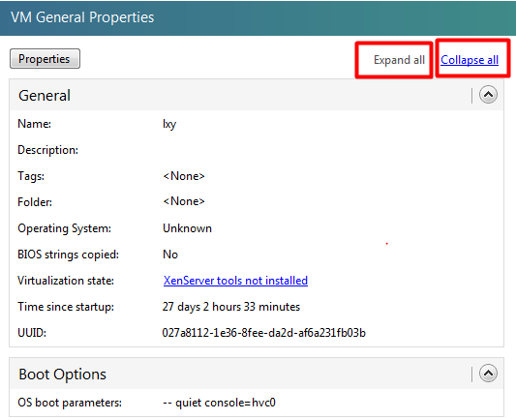Select the name value lxy
Screen dimensions: 516x420
pos(169,124)
